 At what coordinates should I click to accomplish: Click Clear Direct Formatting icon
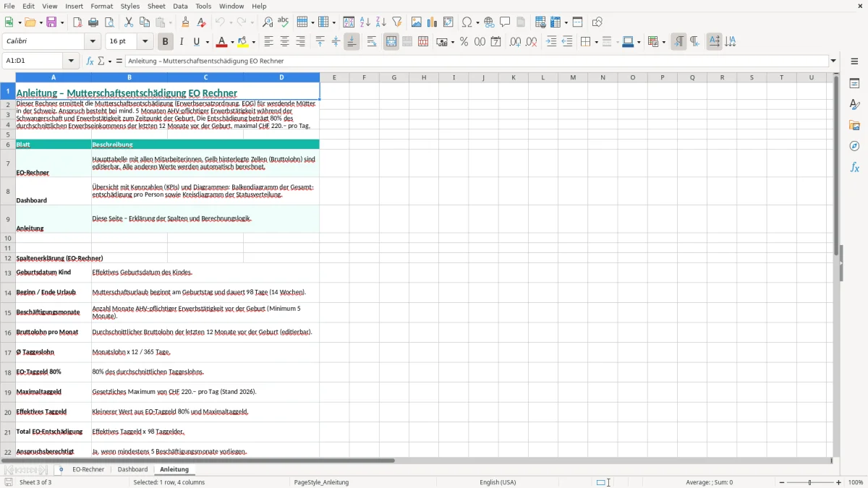(x=202, y=22)
